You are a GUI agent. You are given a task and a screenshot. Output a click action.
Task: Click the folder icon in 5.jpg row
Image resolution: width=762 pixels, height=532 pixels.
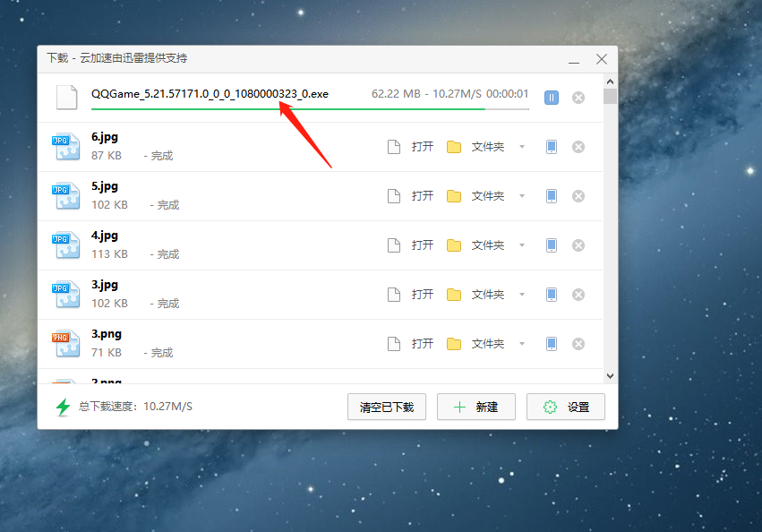point(454,196)
